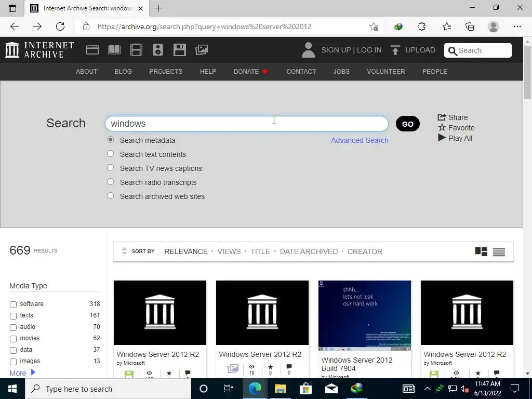Open the BLOG menu item

click(x=123, y=72)
